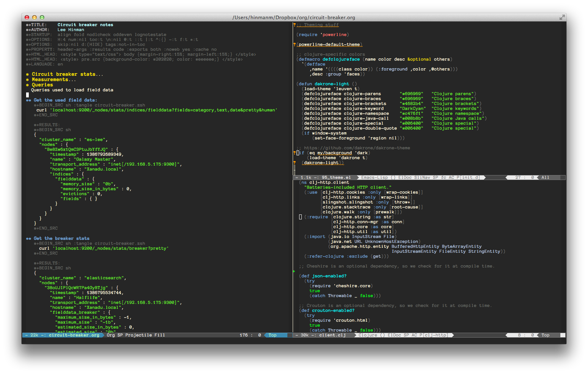Click the fringe warning beside (dakrone-light) call

pyautogui.click(x=295, y=163)
